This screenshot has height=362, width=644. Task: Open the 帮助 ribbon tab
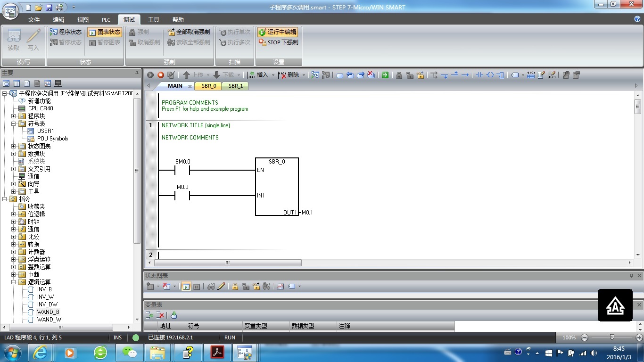pyautogui.click(x=178, y=20)
